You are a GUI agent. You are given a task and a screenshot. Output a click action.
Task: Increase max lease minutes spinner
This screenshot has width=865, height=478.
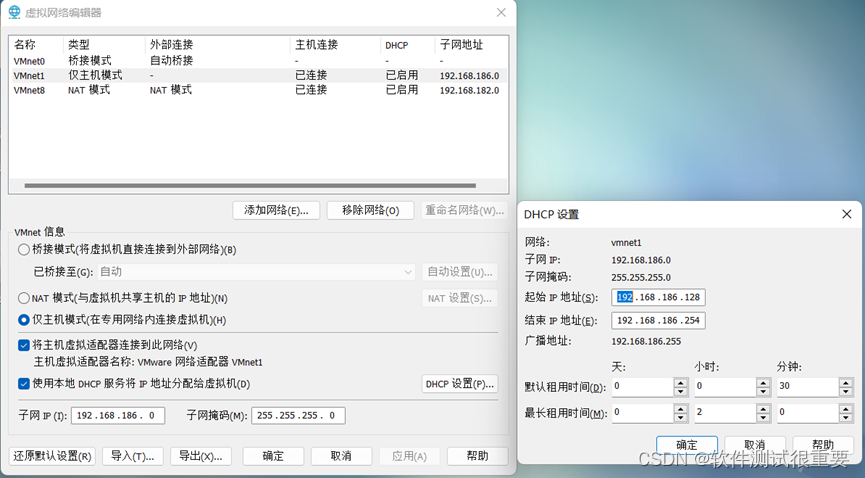coord(846,408)
